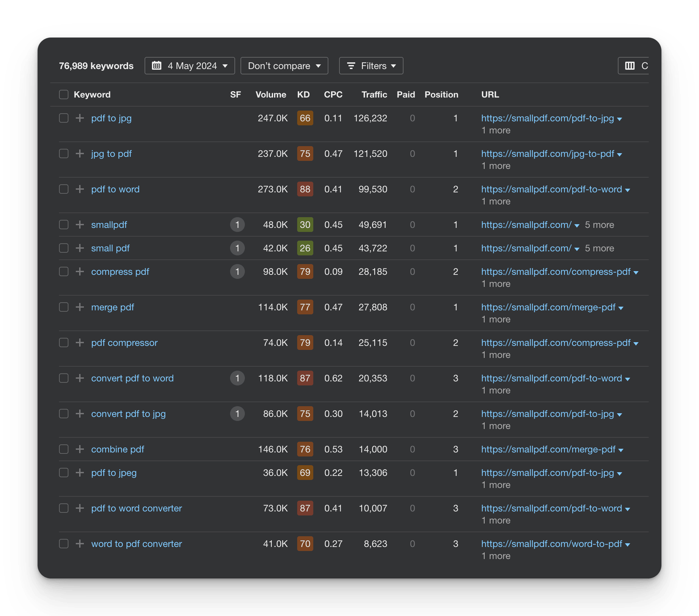Select the checkbox for 'merge pdf'
Viewport: 699px width, 616px height.
point(64,307)
